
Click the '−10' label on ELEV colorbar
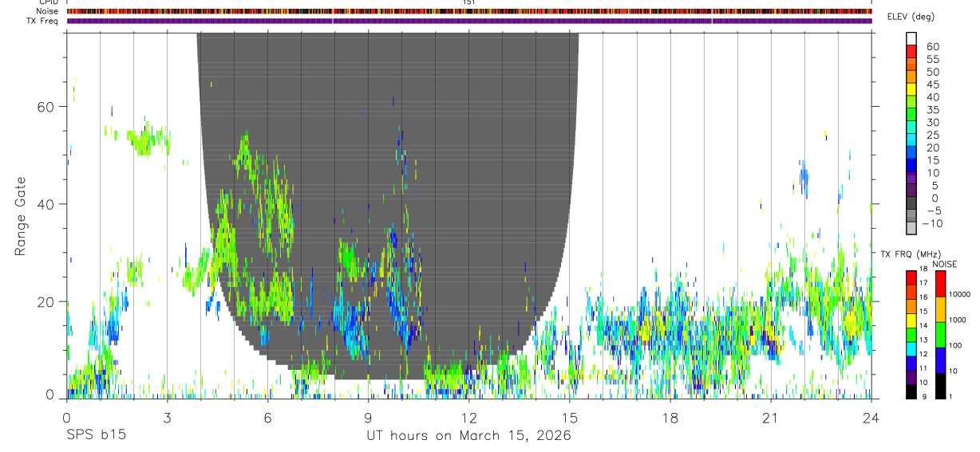pos(932,224)
